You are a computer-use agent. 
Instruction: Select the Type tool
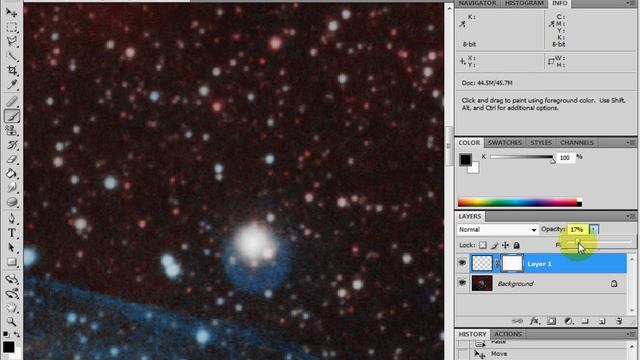(x=11, y=233)
